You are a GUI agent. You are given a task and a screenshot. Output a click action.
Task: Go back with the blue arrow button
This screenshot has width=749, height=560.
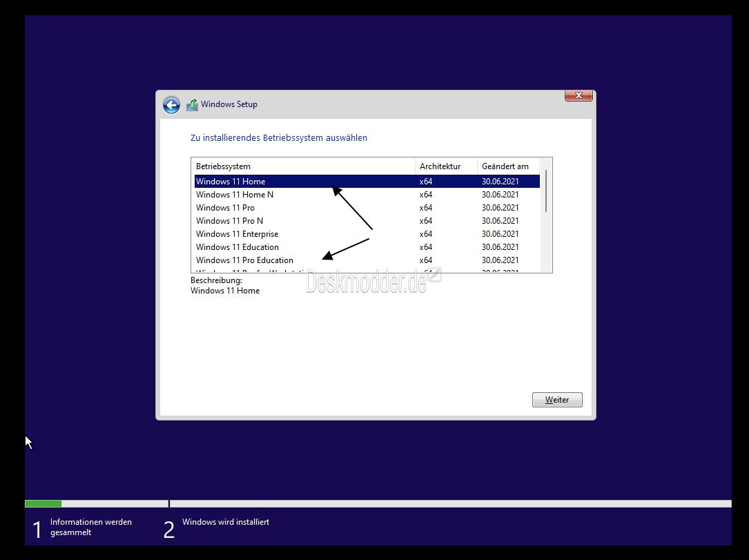pos(171,105)
